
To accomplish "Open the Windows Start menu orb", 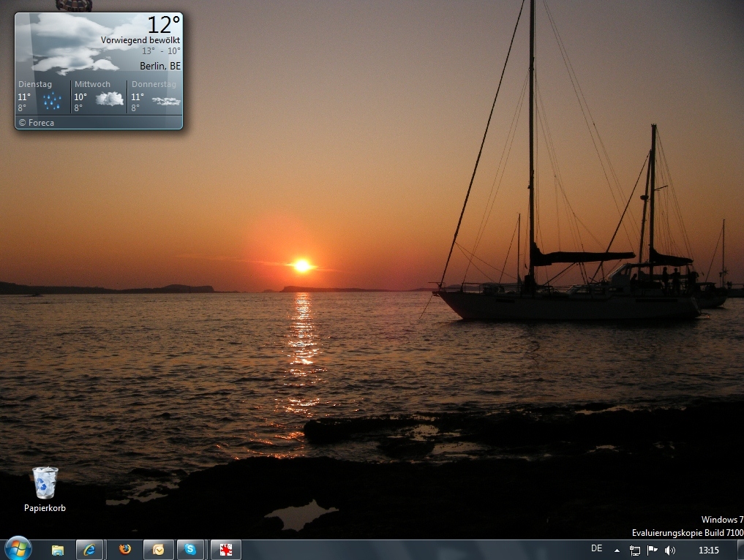I will coord(18,548).
